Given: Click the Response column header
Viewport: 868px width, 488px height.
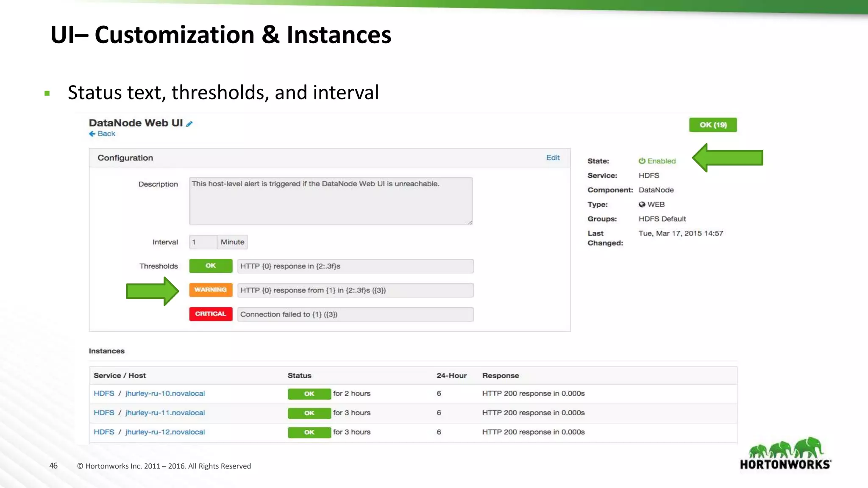Looking at the screenshot, I should (x=501, y=376).
